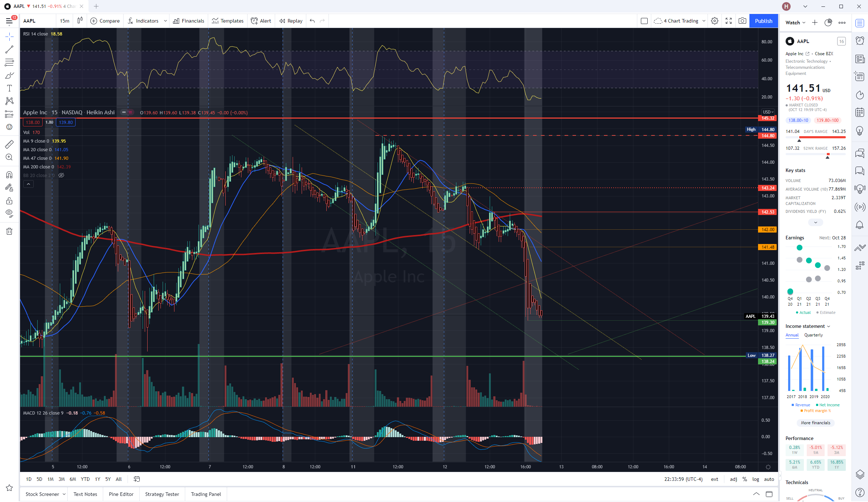This screenshot has width=868, height=502.
Task: Toggle lock all drawing tools
Action: (10, 201)
